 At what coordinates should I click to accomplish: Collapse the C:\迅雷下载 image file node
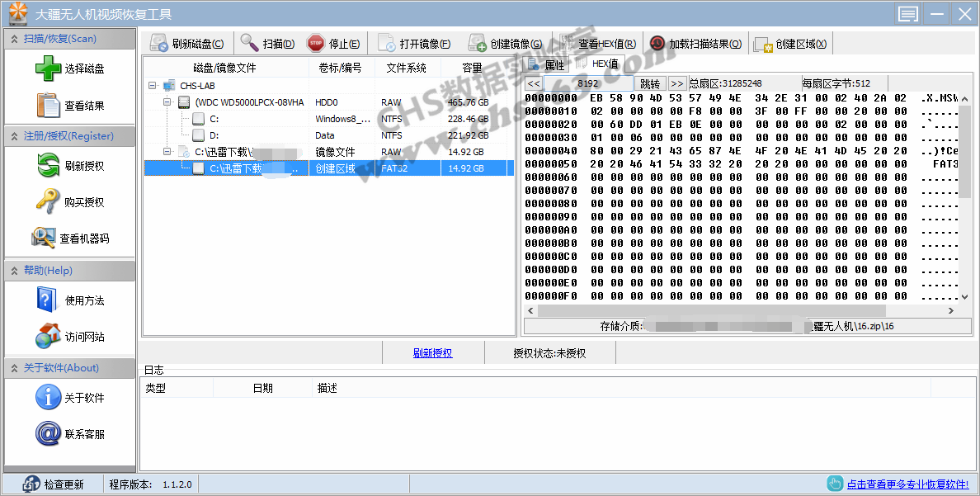167,151
